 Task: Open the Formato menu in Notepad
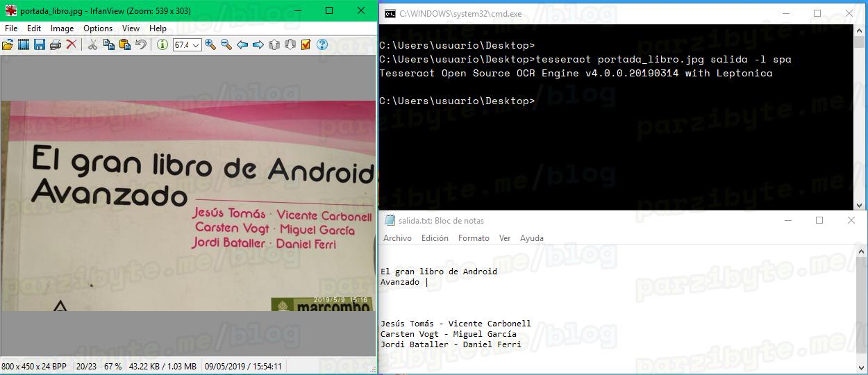coord(474,238)
